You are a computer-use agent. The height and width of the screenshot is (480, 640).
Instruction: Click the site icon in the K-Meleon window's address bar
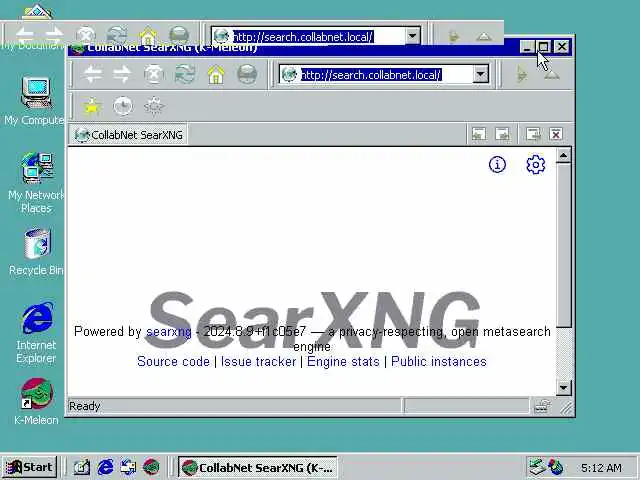pyautogui.click(x=289, y=75)
